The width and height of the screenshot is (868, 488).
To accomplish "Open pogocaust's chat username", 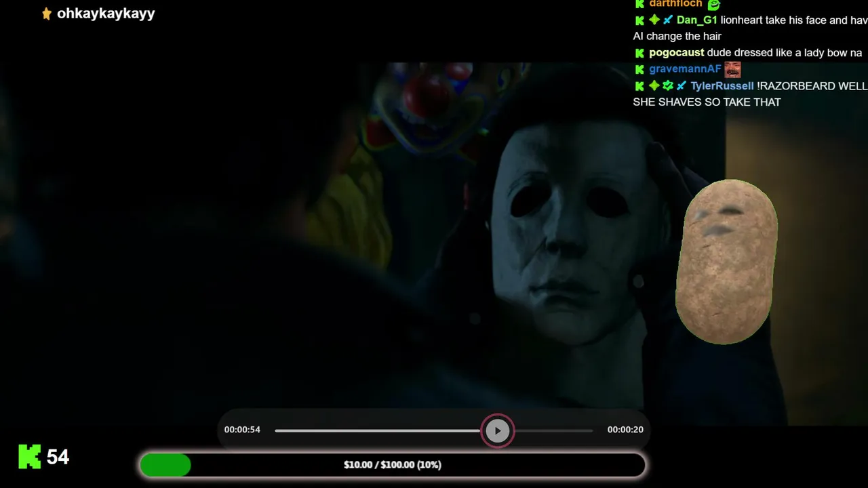I will (677, 53).
